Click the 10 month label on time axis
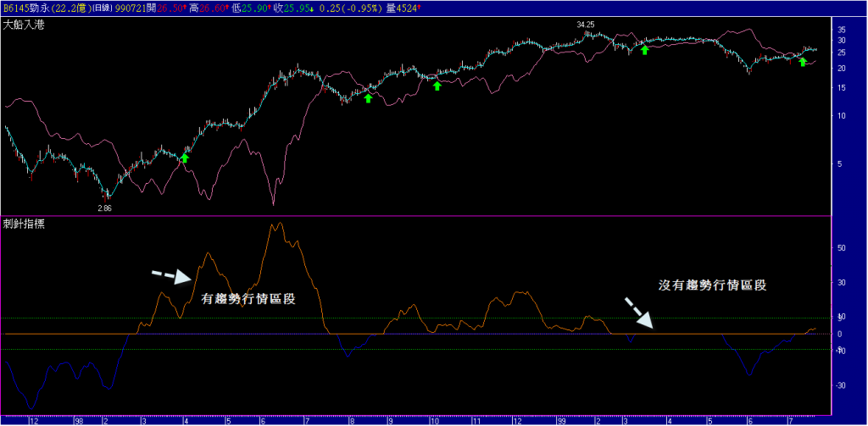The height and width of the screenshot is (426, 868). [x=435, y=421]
